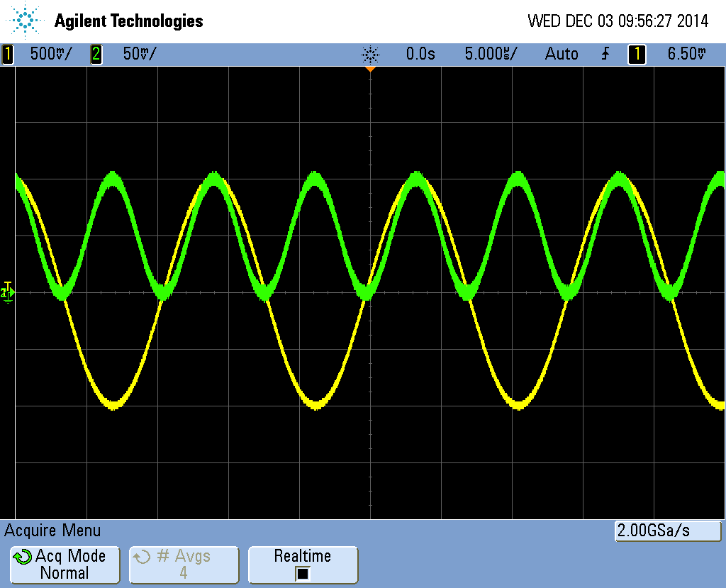
Task: Open the # Avgs count selector
Action: (184, 565)
